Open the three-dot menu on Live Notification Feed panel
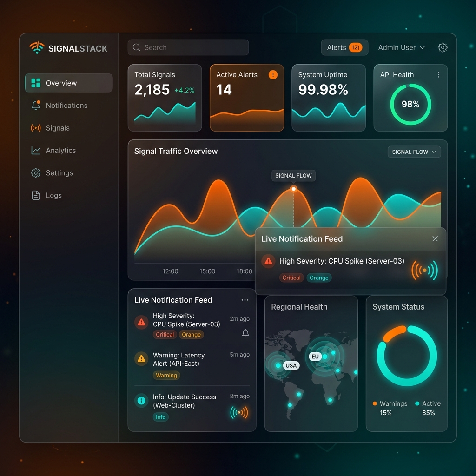The image size is (476, 476). coord(245,300)
